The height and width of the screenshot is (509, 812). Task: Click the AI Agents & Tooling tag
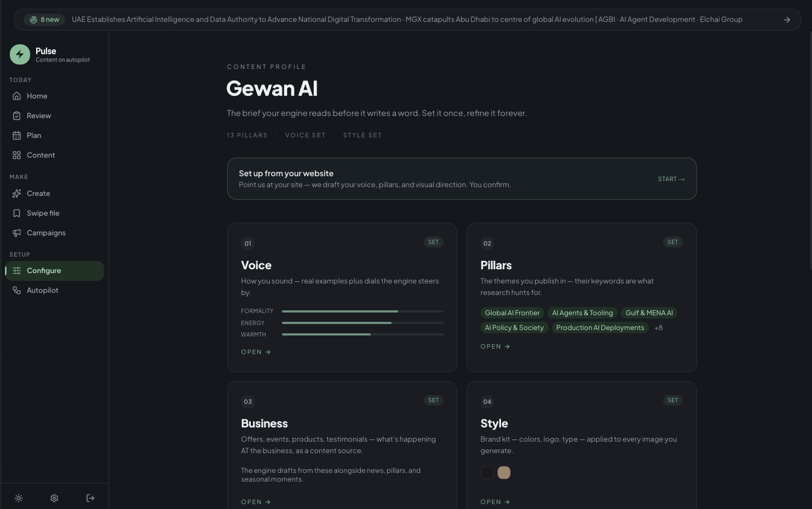tap(583, 313)
